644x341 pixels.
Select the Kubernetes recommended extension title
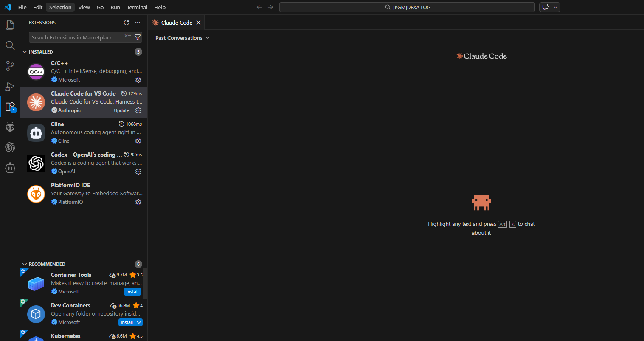65,336
